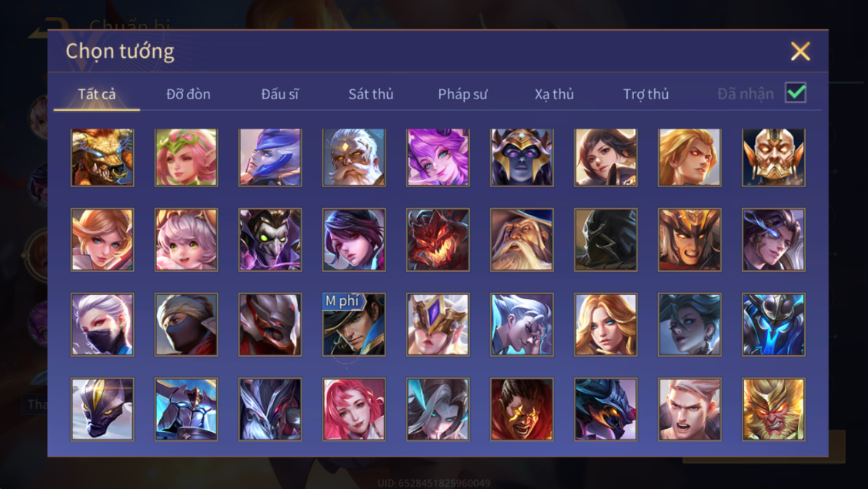Close the 'Chọn tướng' dialog
Viewport: 868px width, 489px height.
pos(800,52)
